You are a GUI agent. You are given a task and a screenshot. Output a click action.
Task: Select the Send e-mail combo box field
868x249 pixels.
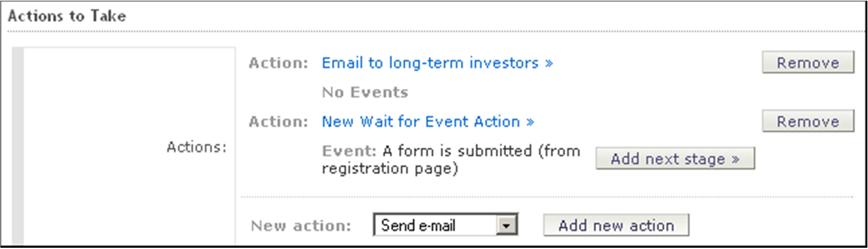(446, 226)
